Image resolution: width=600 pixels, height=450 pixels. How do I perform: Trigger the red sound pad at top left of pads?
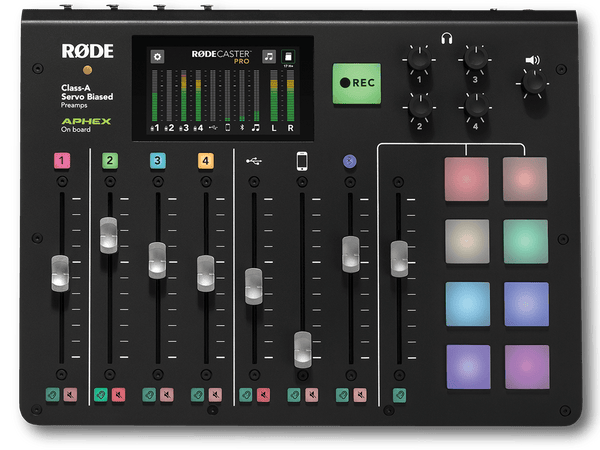click(467, 179)
